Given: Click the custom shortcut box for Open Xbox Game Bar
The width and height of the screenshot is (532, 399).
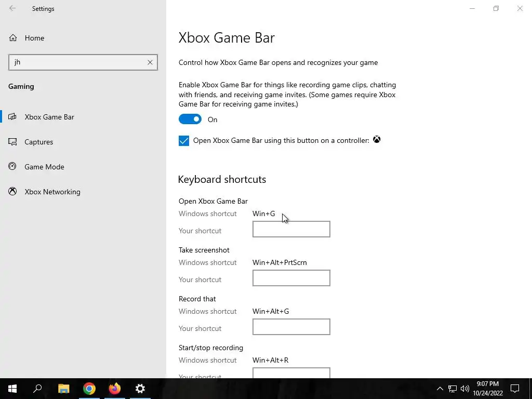Looking at the screenshot, I should [x=291, y=229].
